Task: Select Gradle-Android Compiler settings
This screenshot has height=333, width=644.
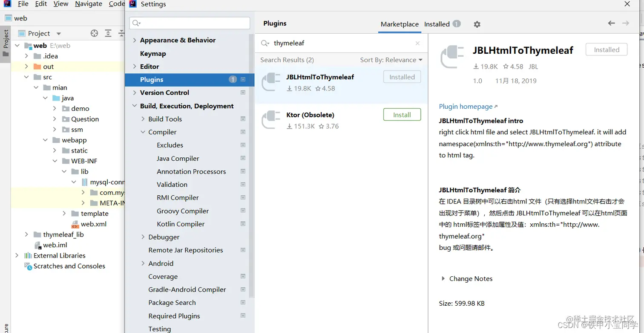Action: pos(187,290)
